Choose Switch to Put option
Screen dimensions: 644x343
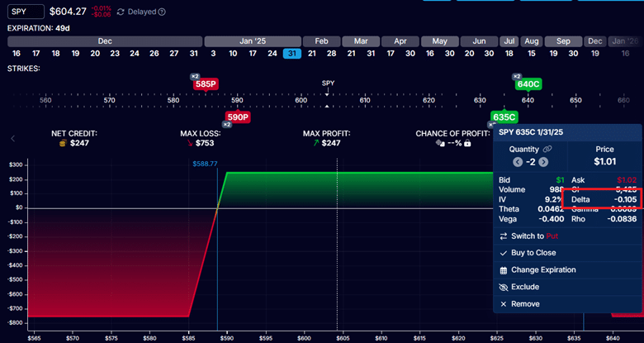tap(567, 236)
